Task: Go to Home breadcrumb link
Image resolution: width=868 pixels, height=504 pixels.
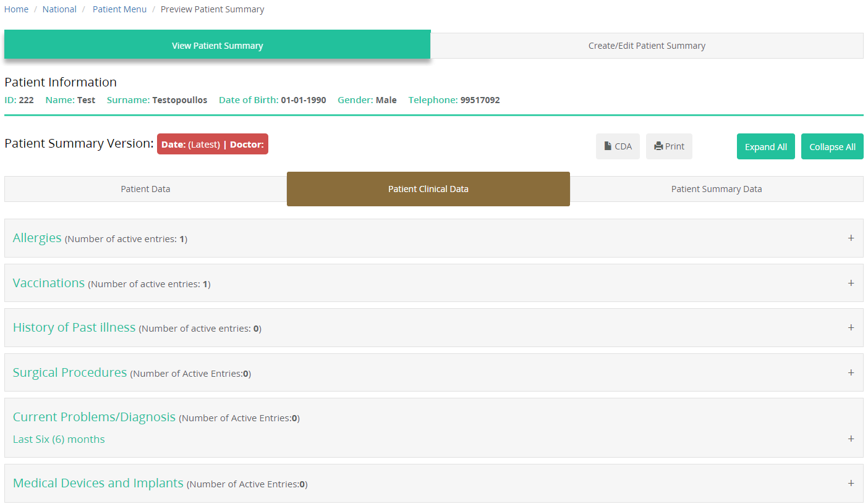Action: (x=16, y=9)
